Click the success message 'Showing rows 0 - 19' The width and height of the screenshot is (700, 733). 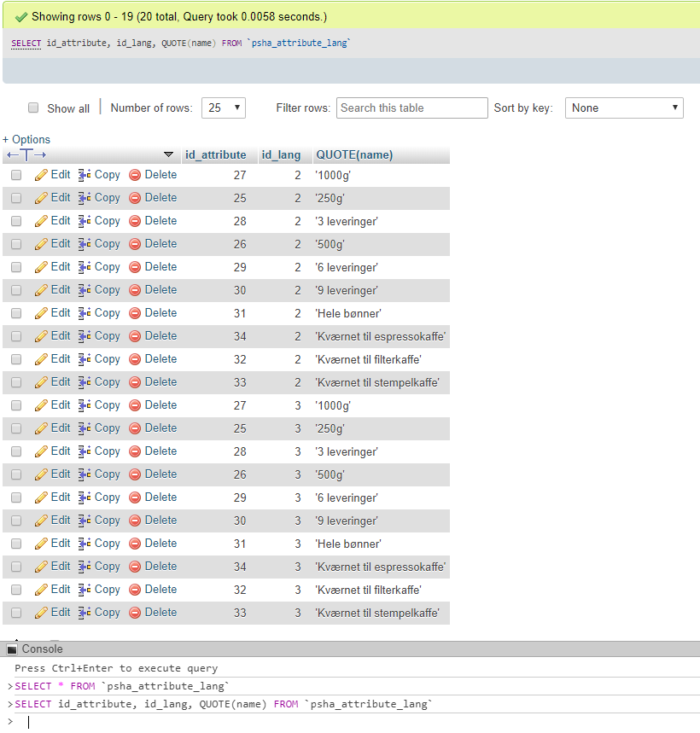179,17
